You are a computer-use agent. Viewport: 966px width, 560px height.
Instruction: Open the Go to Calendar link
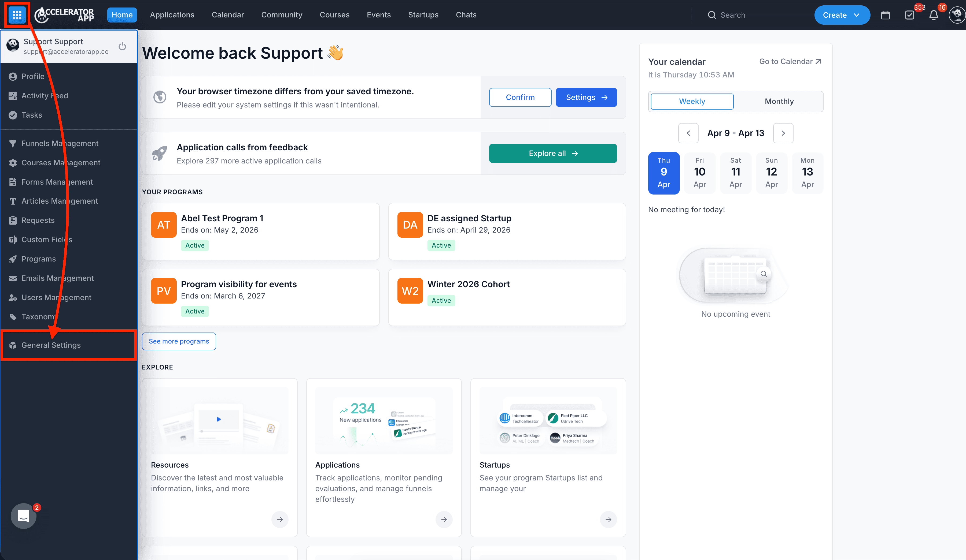(790, 62)
